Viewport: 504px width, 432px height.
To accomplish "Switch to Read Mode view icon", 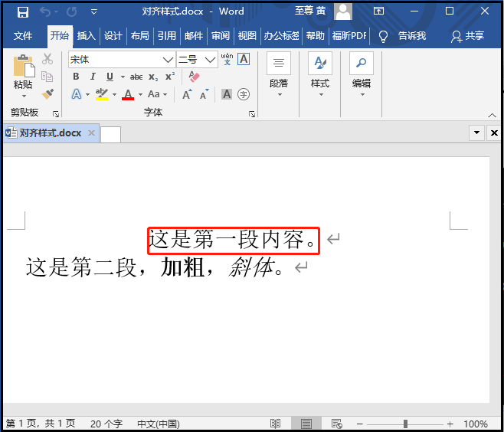I will click(275, 424).
